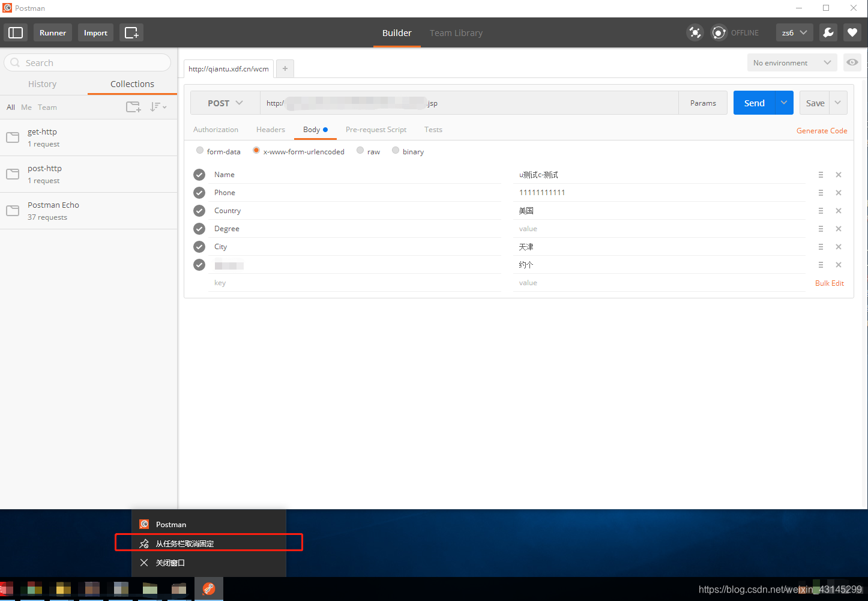
Task: Click the Import button
Action: [x=95, y=32]
